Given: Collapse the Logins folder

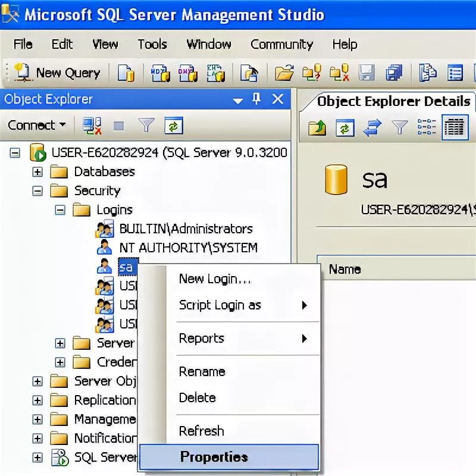Looking at the screenshot, I should (x=60, y=210).
